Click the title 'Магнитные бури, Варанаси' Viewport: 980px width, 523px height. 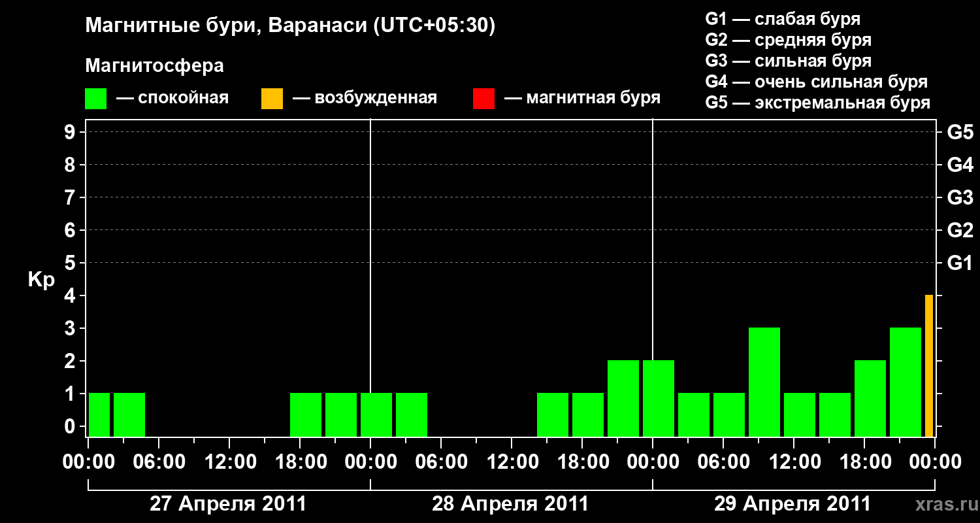coord(226,26)
